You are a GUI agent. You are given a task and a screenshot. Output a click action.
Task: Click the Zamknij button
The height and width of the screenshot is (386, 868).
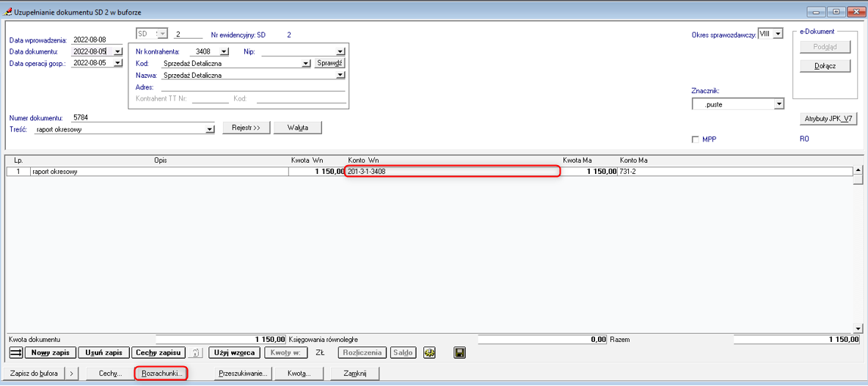pyautogui.click(x=355, y=374)
